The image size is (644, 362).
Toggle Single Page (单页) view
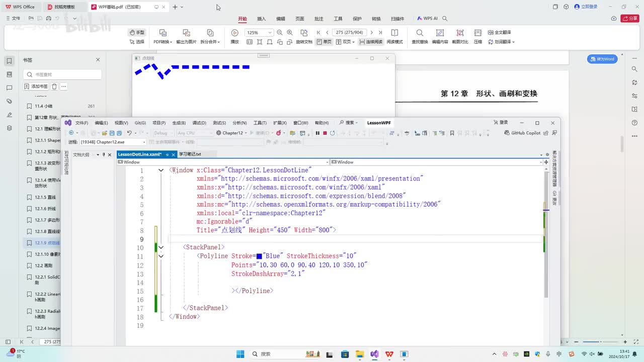[324, 42]
